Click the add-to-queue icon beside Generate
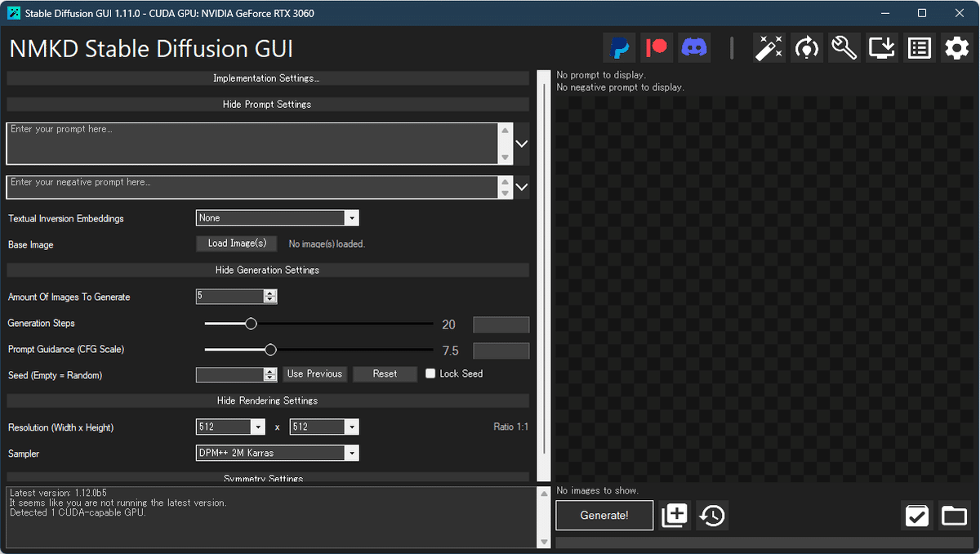Screen dimensions: 980x554 (x=675, y=516)
